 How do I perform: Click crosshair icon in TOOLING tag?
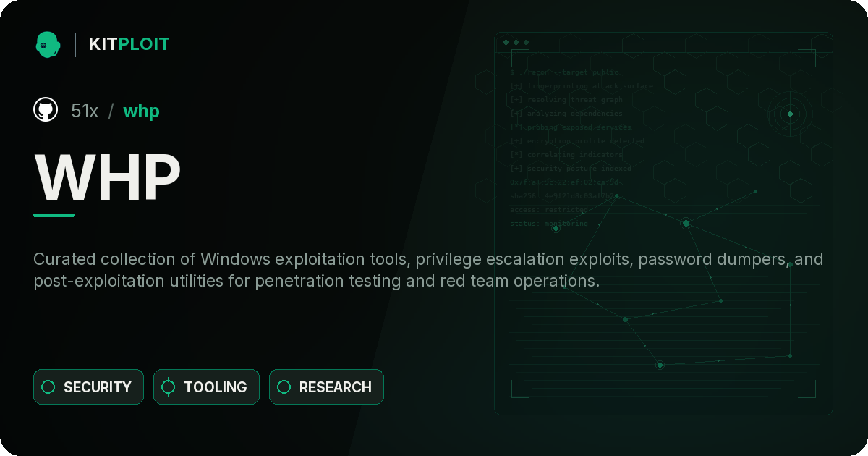pos(169,387)
